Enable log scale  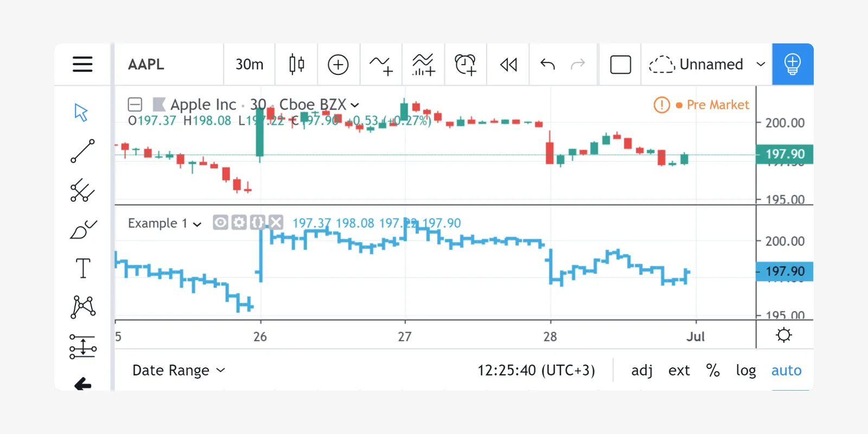(x=746, y=371)
